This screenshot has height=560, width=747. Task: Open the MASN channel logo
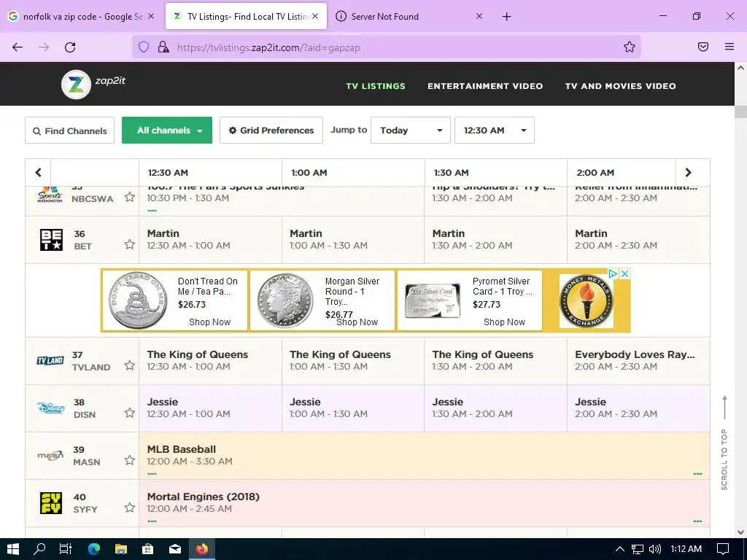point(50,455)
